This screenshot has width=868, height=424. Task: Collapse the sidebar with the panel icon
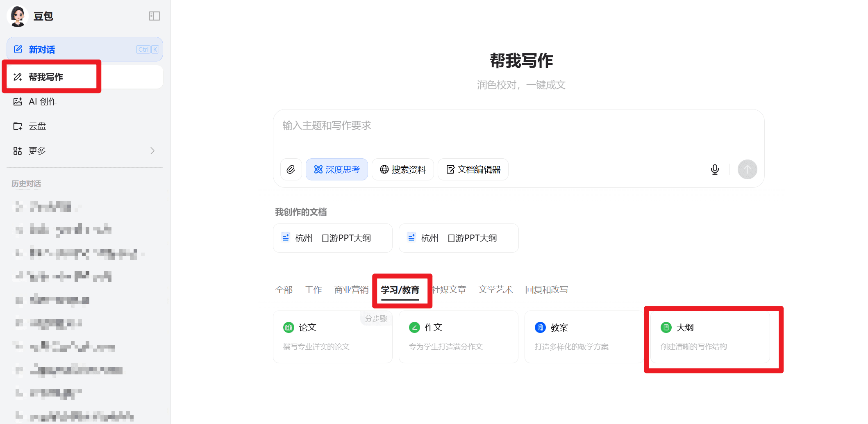(x=154, y=16)
